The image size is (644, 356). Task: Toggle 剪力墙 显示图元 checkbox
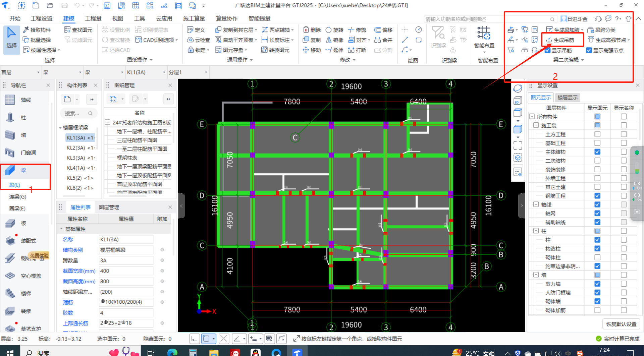pos(597,284)
